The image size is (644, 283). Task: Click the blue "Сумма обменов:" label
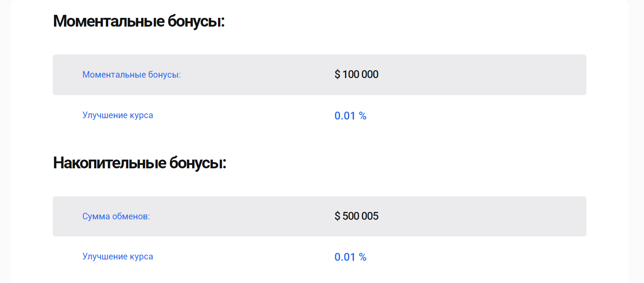116,216
